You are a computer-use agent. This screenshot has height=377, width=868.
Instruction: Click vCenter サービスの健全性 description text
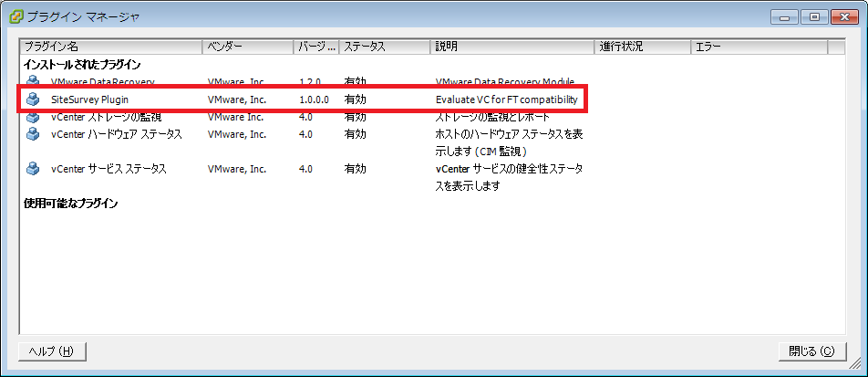tap(509, 177)
